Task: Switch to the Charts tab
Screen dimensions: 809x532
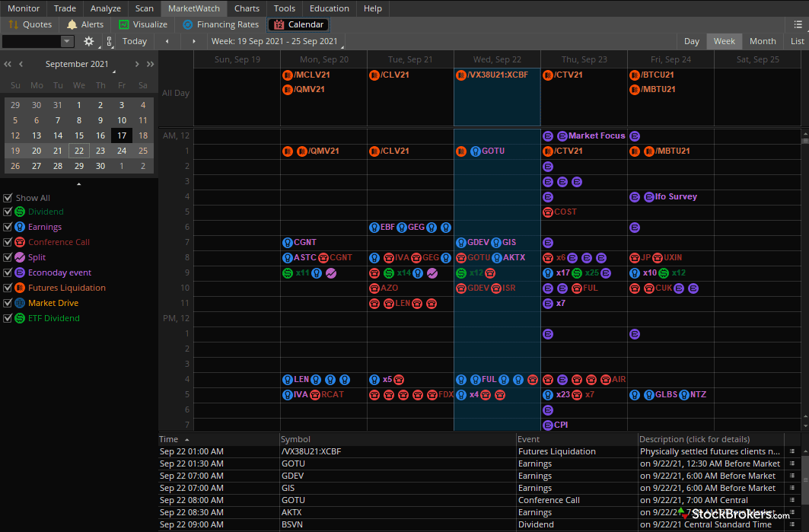Action: [x=247, y=8]
